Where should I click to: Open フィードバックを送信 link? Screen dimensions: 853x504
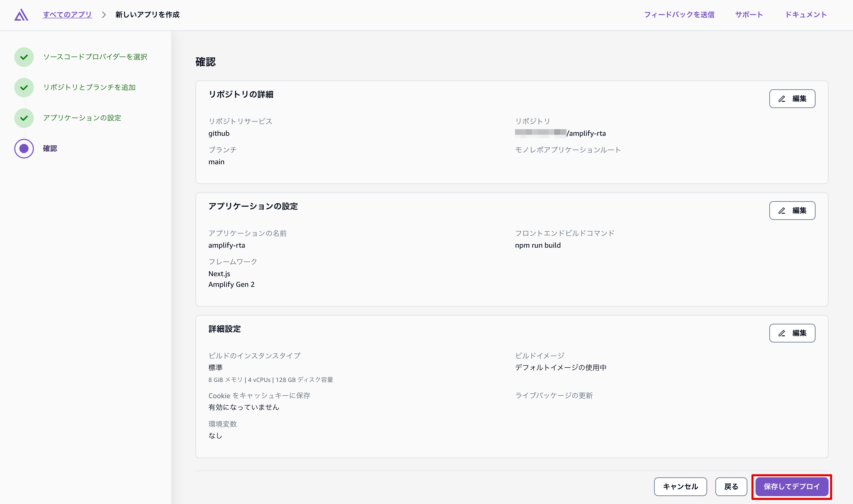(679, 14)
